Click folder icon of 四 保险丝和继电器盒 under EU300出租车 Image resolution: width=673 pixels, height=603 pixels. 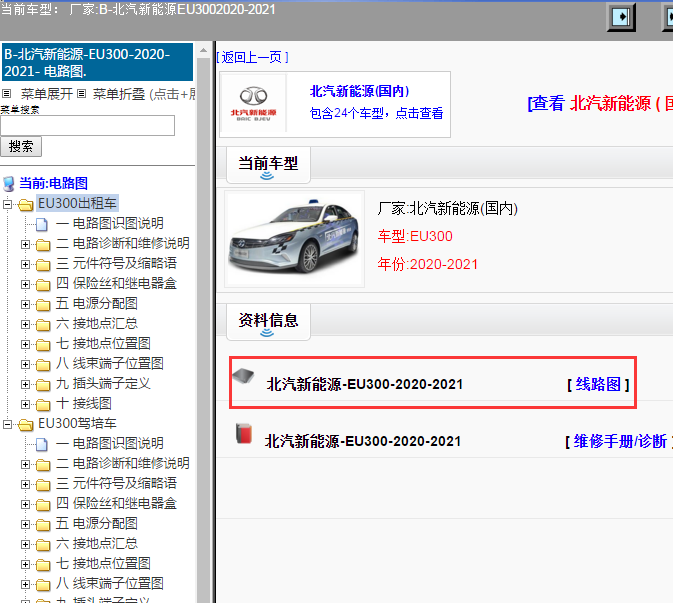(x=43, y=285)
